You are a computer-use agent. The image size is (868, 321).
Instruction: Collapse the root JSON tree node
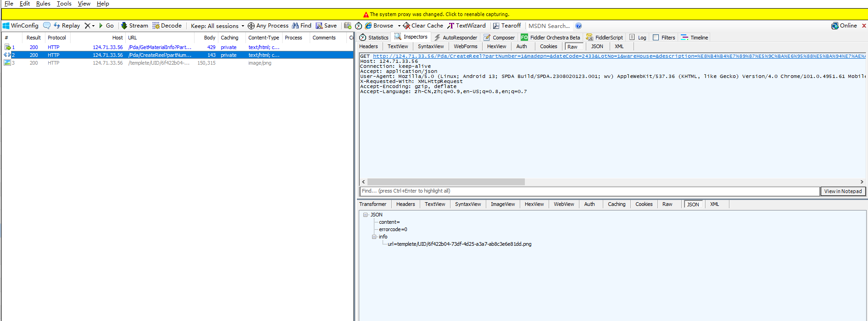pyautogui.click(x=366, y=215)
